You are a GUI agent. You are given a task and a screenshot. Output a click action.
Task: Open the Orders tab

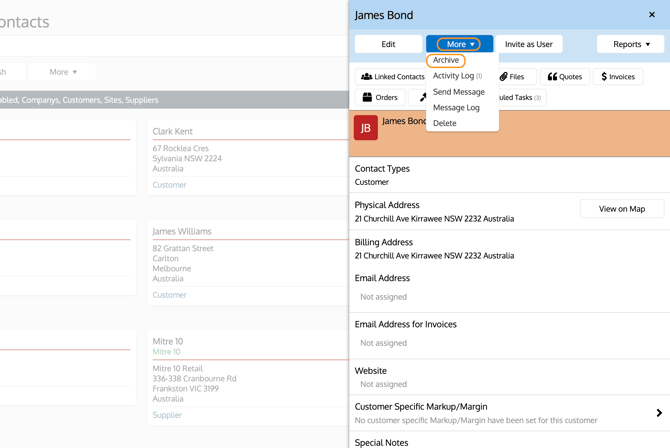tap(379, 98)
